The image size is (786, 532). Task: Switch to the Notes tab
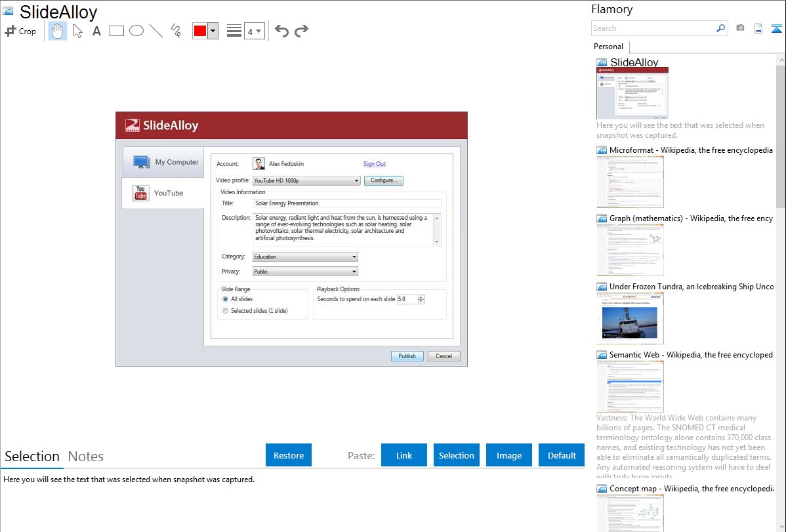click(86, 457)
